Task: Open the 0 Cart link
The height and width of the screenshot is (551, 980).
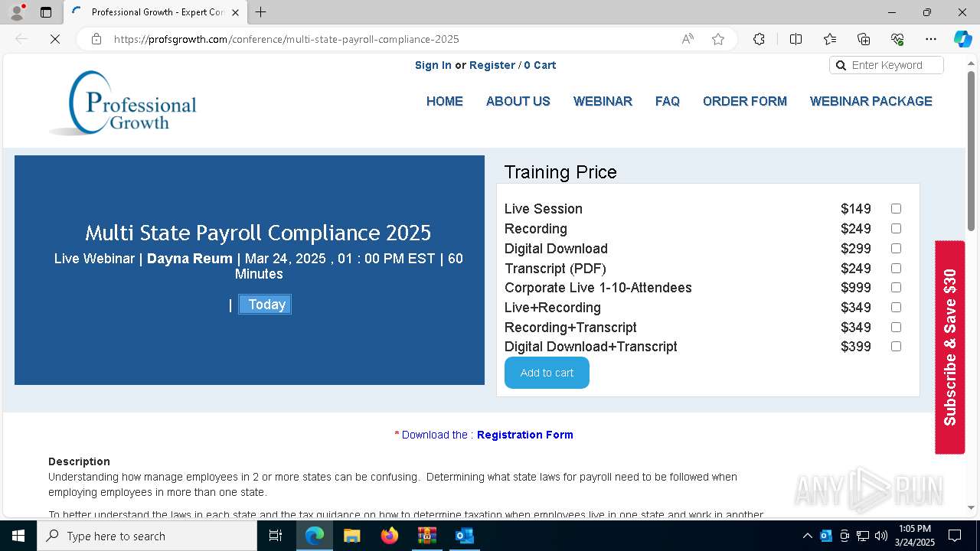Action: tap(540, 65)
